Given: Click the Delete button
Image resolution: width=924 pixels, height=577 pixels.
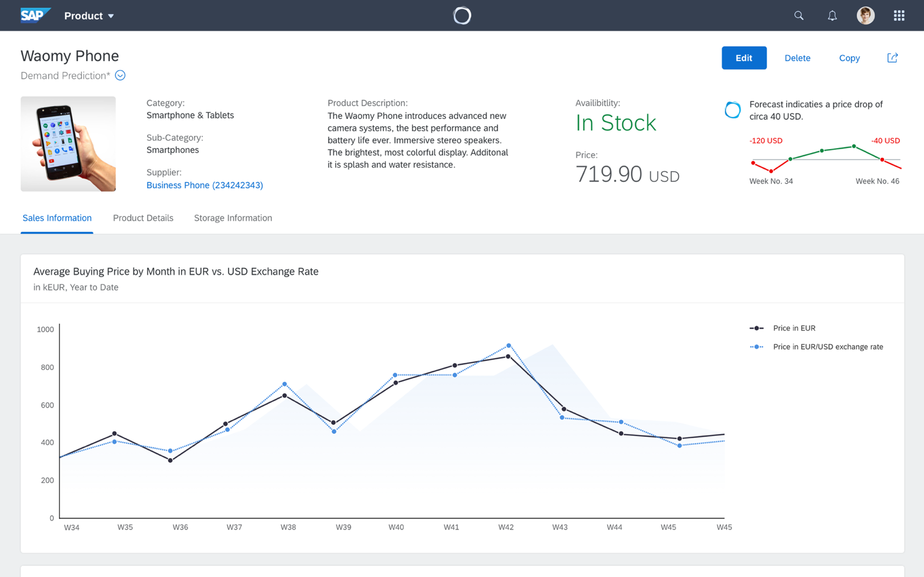Looking at the screenshot, I should point(797,58).
